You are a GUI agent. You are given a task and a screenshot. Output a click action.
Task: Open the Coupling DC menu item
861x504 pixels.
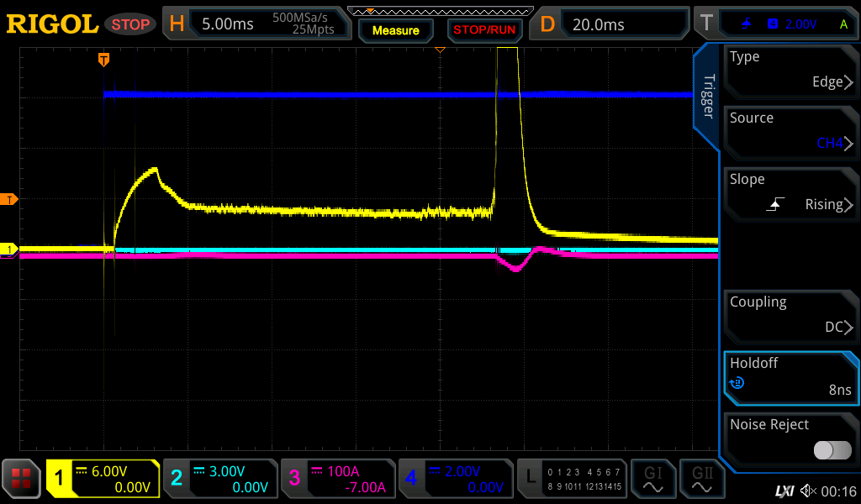coord(790,315)
